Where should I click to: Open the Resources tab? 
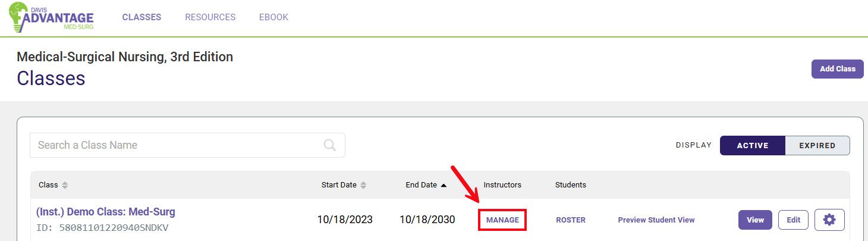point(210,17)
